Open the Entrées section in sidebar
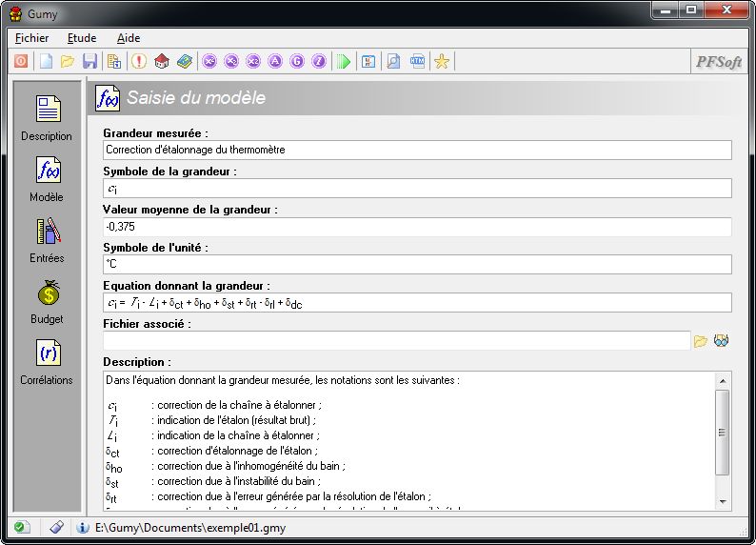Image resolution: width=756 pixels, height=545 pixels. point(47,240)
